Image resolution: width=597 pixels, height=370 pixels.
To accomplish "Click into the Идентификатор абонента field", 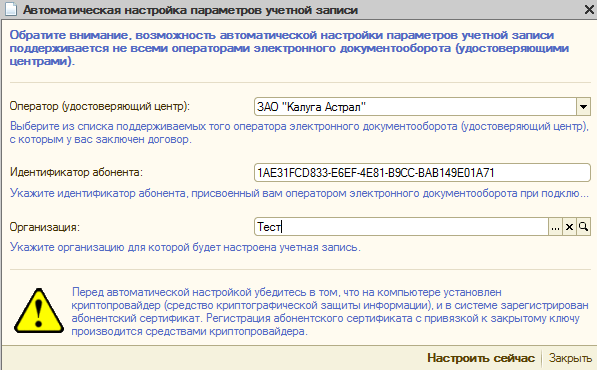I will point(422,173).
